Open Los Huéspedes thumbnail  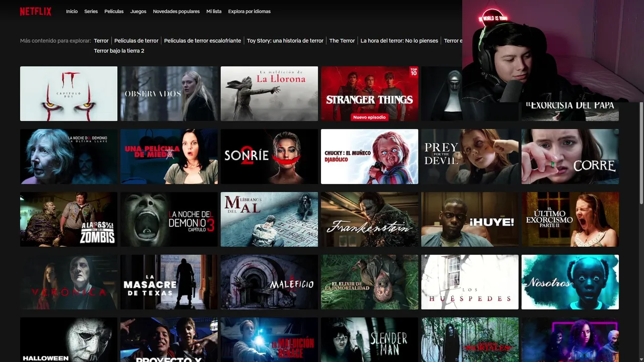pos(470,282)
